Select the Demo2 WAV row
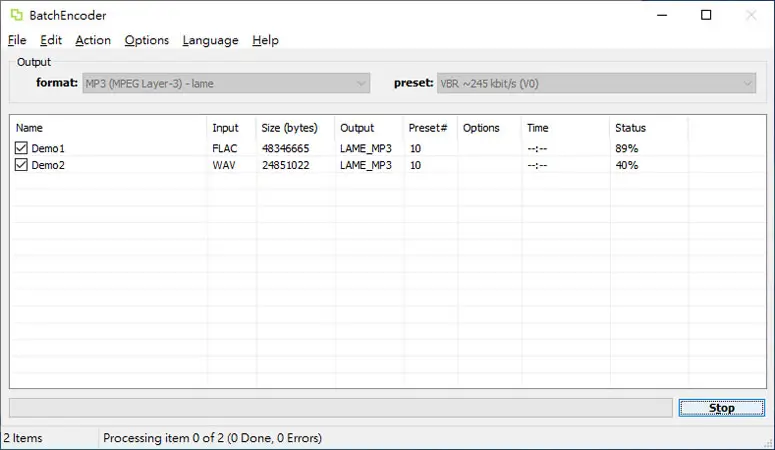 pos(388,165)
